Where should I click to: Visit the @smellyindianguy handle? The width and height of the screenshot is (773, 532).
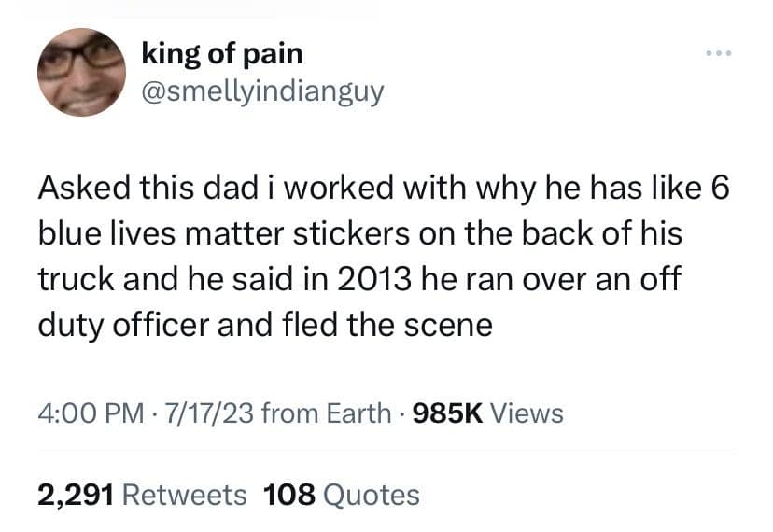pos(262,92)
